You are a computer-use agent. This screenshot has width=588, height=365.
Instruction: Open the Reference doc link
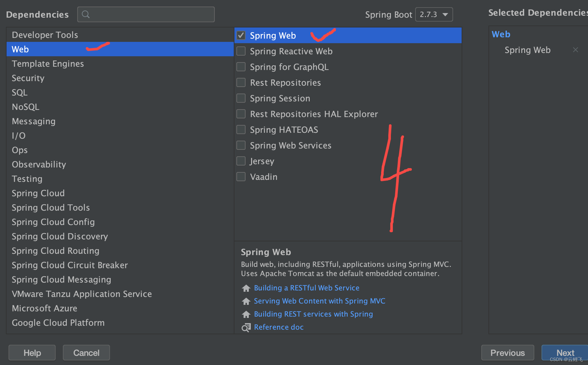point(279,327)
